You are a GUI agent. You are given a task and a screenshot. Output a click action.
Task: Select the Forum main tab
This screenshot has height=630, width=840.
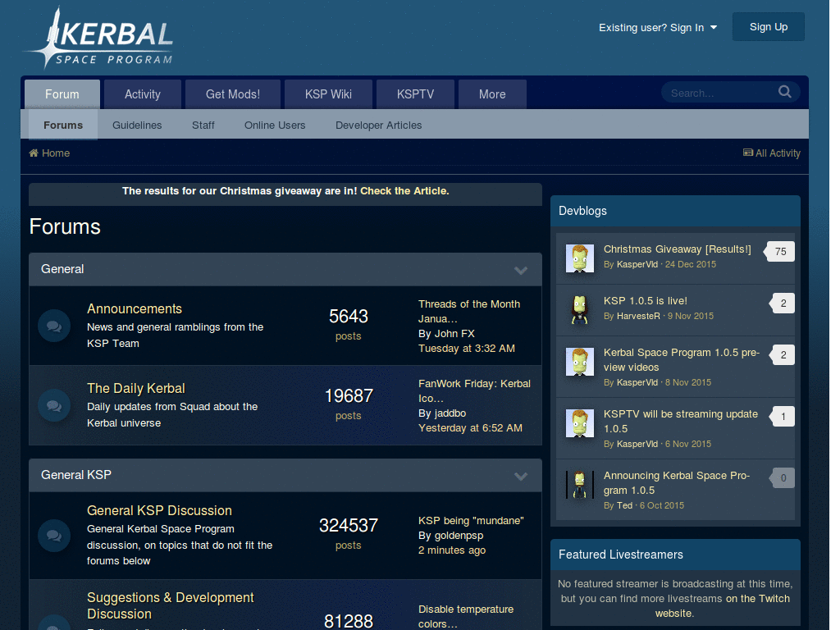(62, 94)
